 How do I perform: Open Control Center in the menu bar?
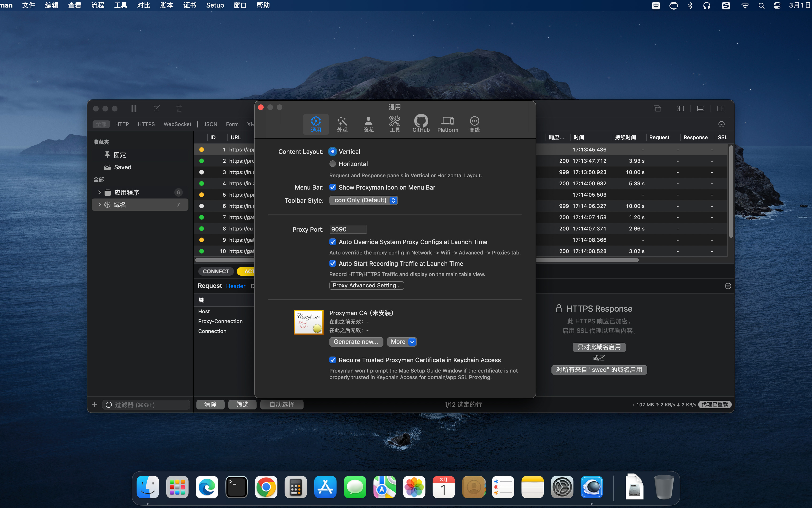(x=777, y=5)
